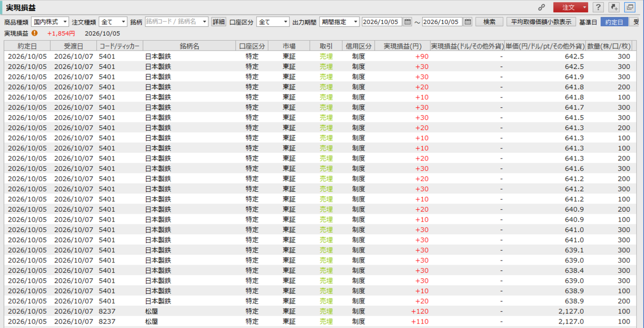Select the +90 profit cell
Viewport: 644px width, 328px height.
422,56
